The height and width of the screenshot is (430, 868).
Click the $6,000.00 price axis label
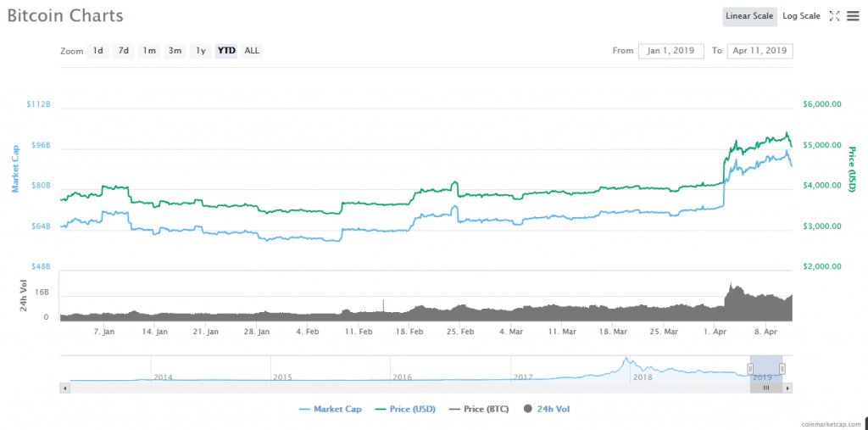point(822,104)
